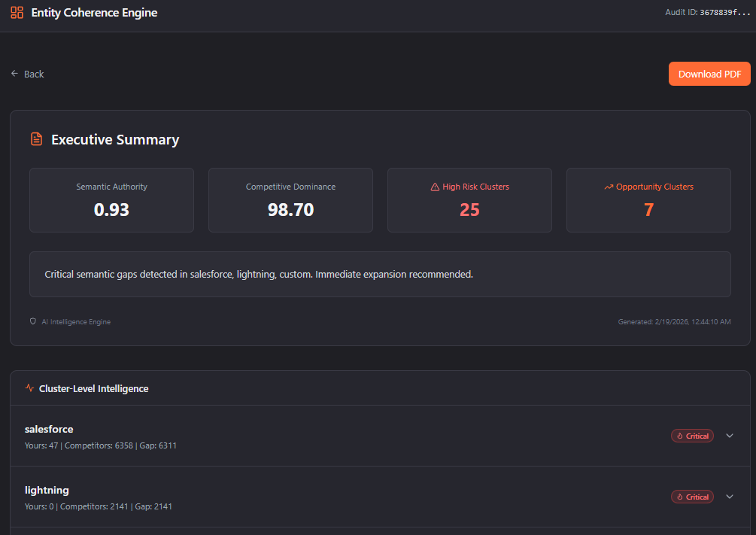Click the Entity Coherence Engine logo icon

click(x=17, y=13)
